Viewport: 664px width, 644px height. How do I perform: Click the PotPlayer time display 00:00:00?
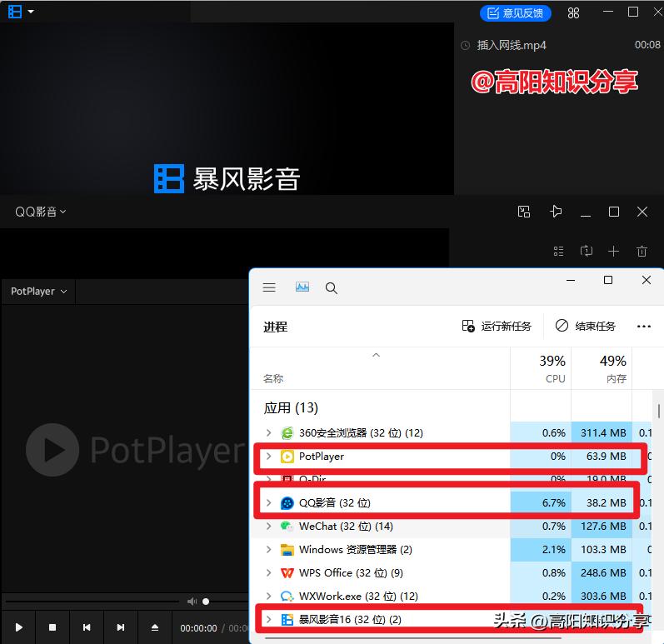[198, 628]
